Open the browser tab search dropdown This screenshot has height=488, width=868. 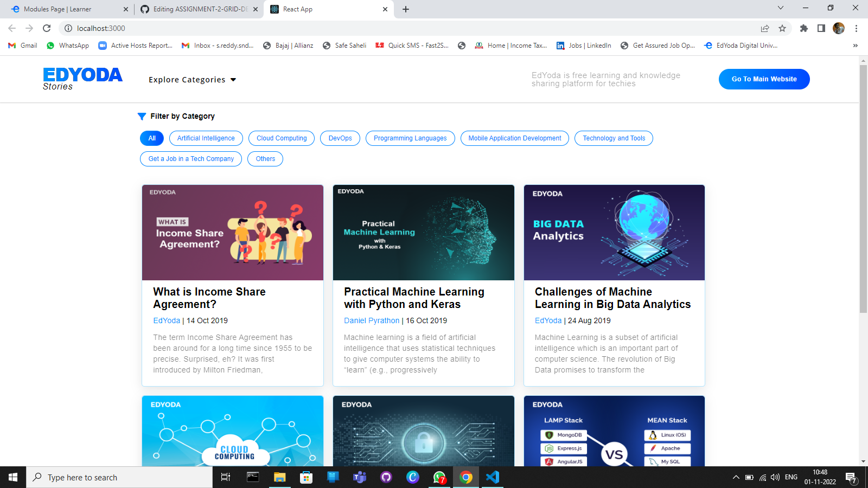click(x=780, y=9)
